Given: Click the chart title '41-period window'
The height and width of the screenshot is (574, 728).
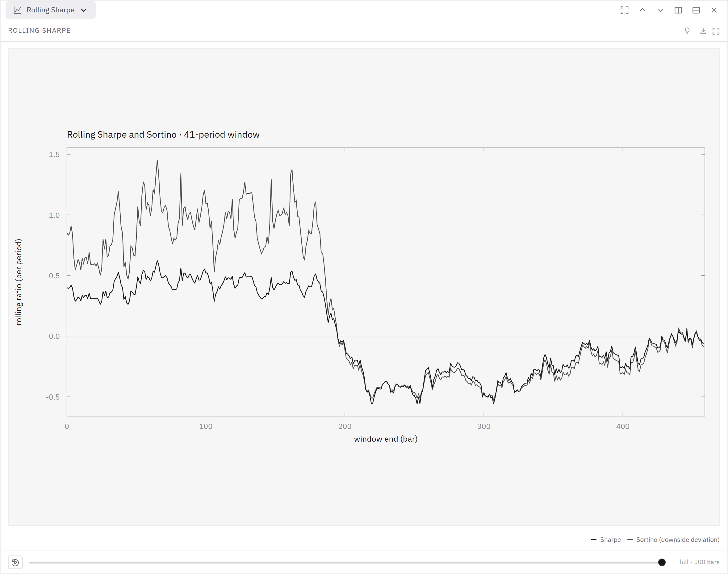Looking at the screenshot, I should coord(222,135).
